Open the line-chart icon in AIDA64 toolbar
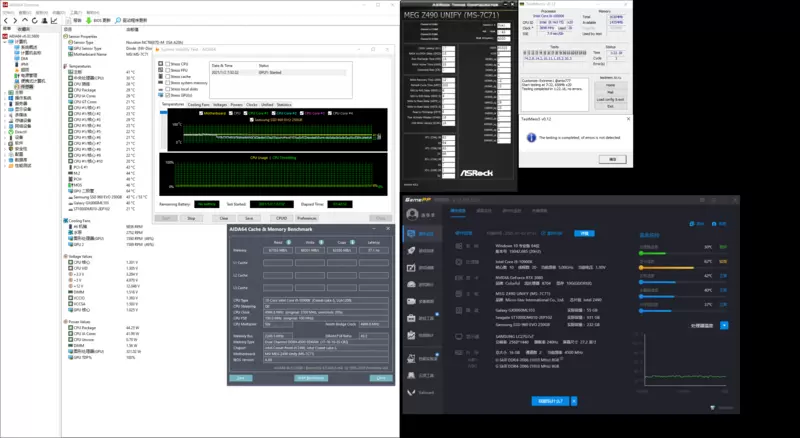Image resolution: width=800 pixels, height=438 pixels. pyautogui.click(x=54, y=20)
